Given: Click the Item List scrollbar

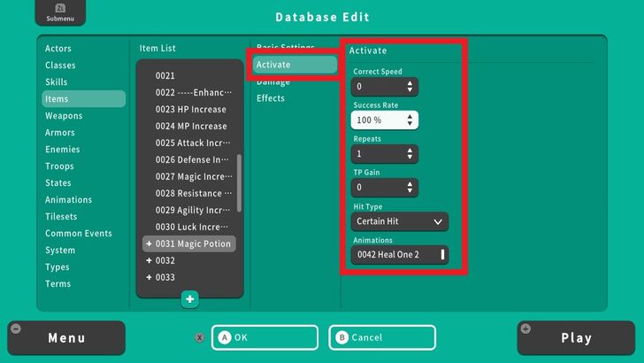Looking at the screenshot, I should point(239,183).
